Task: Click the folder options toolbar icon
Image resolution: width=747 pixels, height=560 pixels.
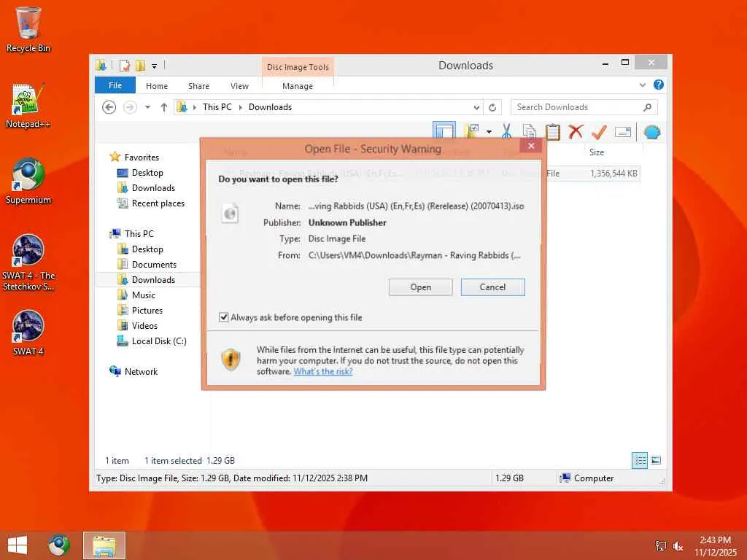Action: coord(472,131)
